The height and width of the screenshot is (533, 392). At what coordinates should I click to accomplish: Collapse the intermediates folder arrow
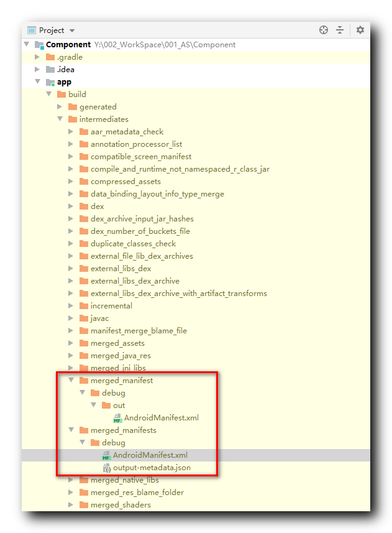point(60,119)
